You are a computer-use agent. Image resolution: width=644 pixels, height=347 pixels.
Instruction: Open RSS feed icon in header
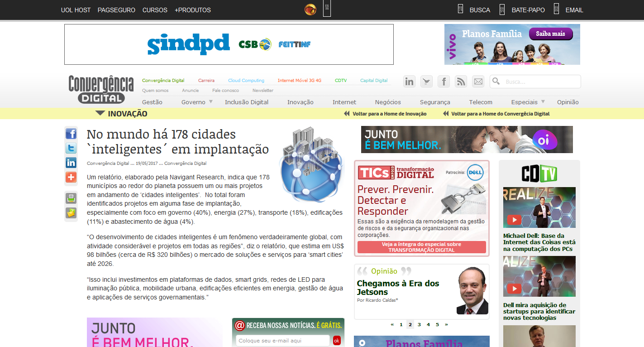tap(461, 82)
